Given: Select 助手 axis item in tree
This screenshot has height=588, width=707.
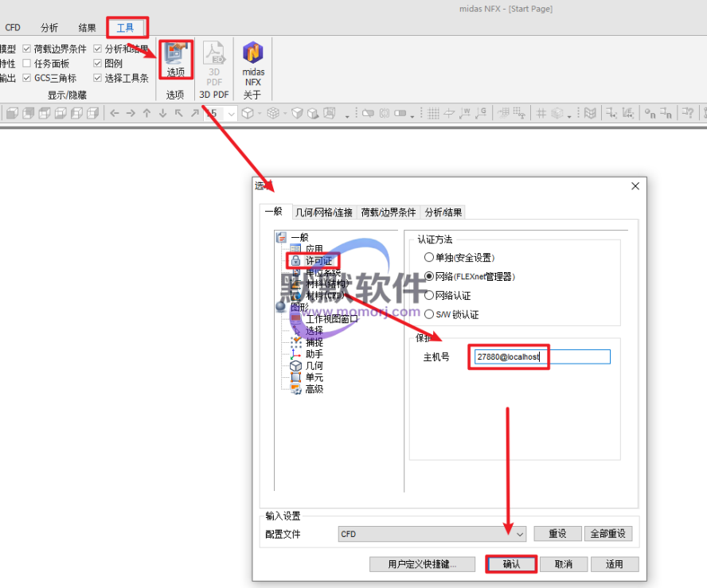Looking at the screenshot, I should pos(314,353).
